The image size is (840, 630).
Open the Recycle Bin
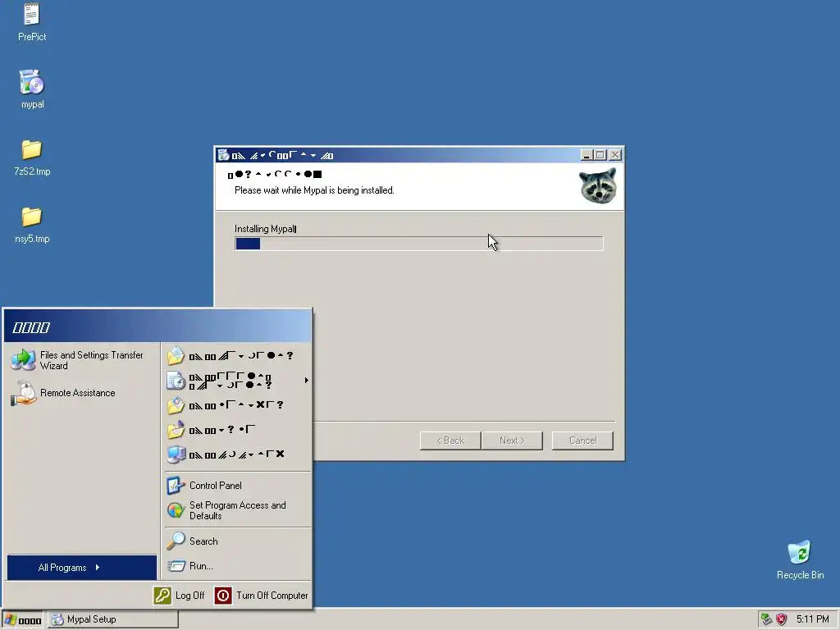tap(800, 559)
